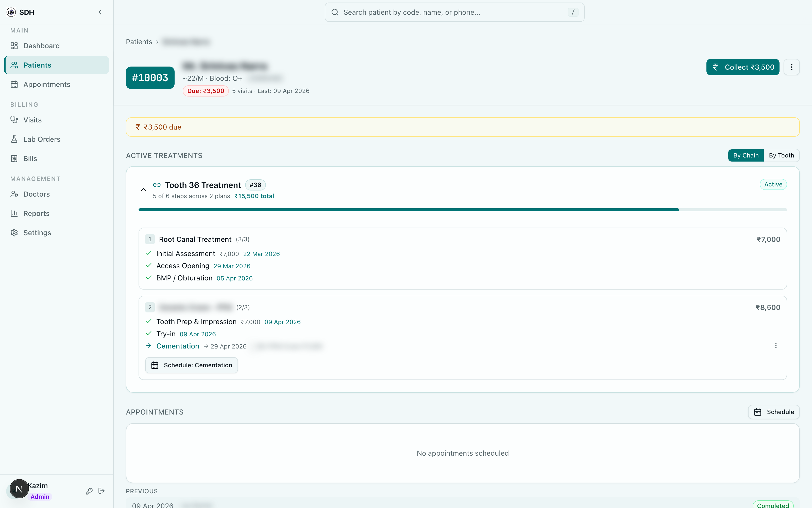Click the Bills receipt icon
This screenshot has height=508, width=812.
click(14, 158)
